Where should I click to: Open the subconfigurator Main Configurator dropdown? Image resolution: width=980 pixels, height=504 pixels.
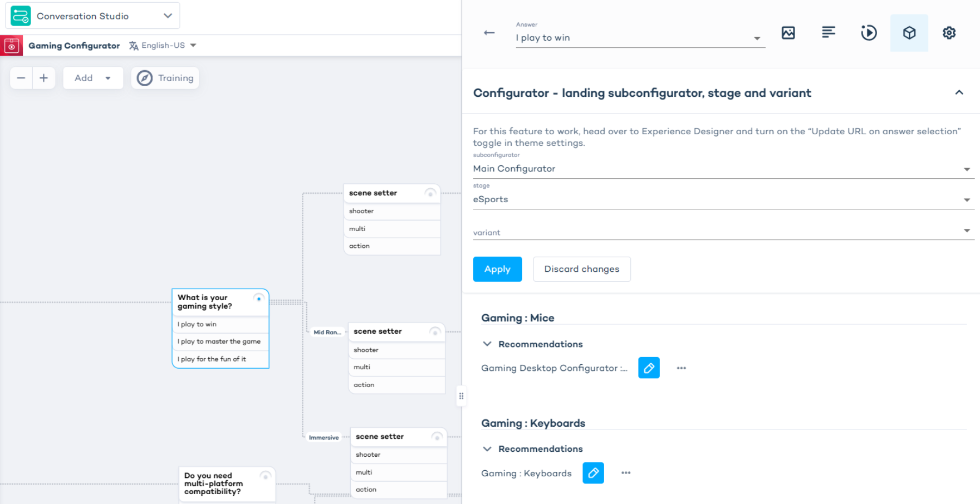723,169
